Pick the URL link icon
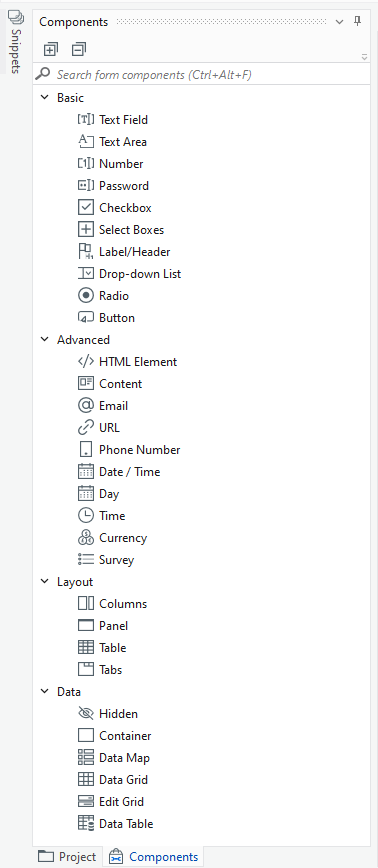Viewport: 378px width, 868px height. 86,427
